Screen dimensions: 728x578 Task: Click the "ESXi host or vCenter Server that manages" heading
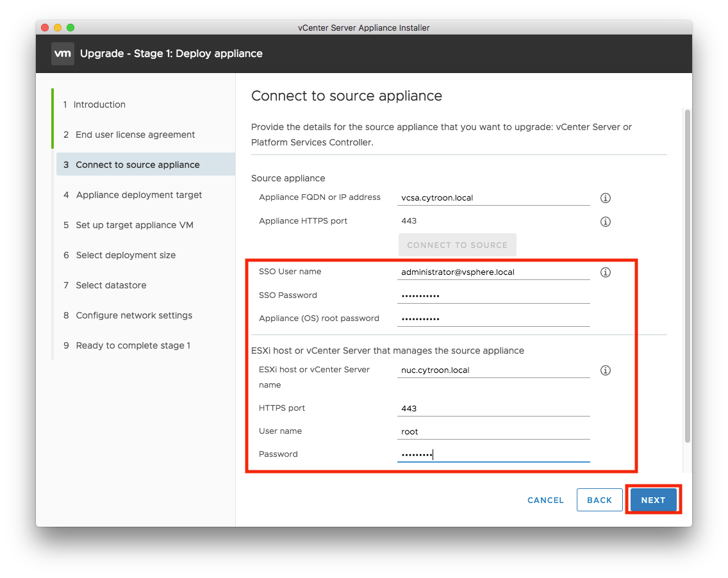(x=387, y=351)
